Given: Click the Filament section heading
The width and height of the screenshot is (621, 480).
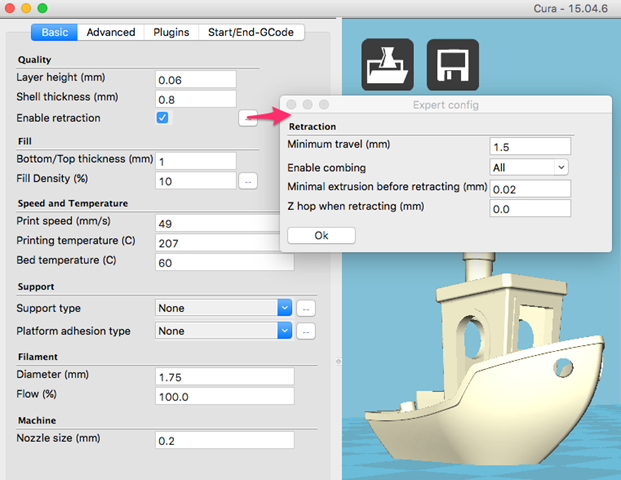Looking at the screenshot, I should [38, 357].
